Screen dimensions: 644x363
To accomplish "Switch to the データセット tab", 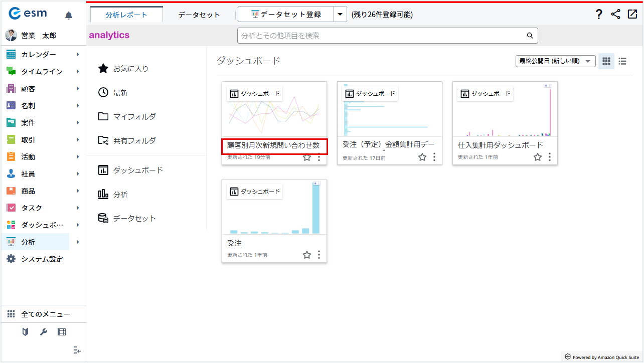I will (199, 15).
